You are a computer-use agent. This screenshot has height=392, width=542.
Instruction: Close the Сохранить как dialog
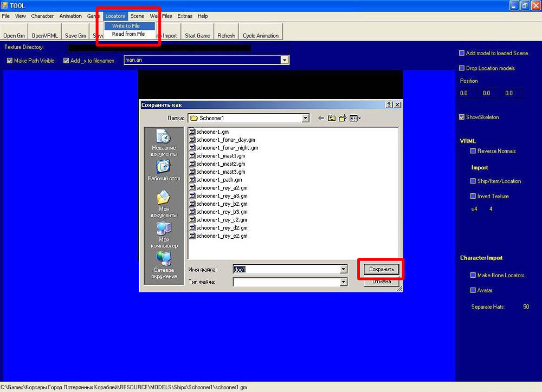[x=397, y=104]
